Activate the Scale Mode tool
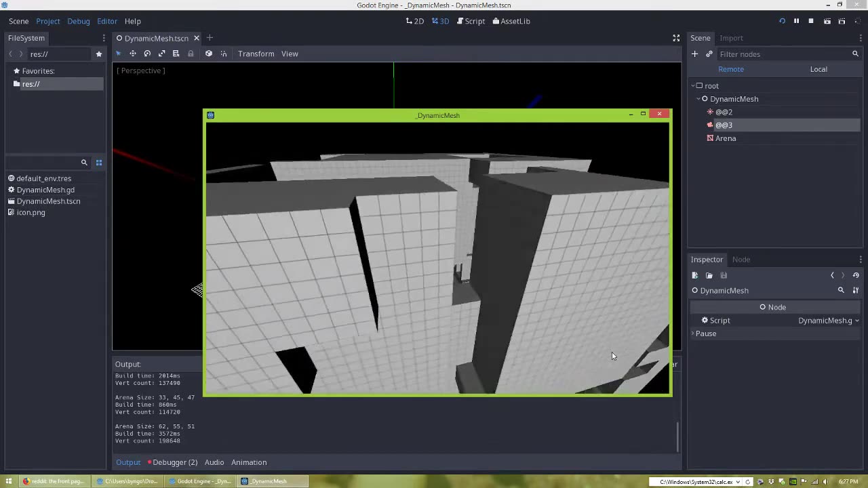The height and width of the screenshot is (488, 868). point(161,54)
